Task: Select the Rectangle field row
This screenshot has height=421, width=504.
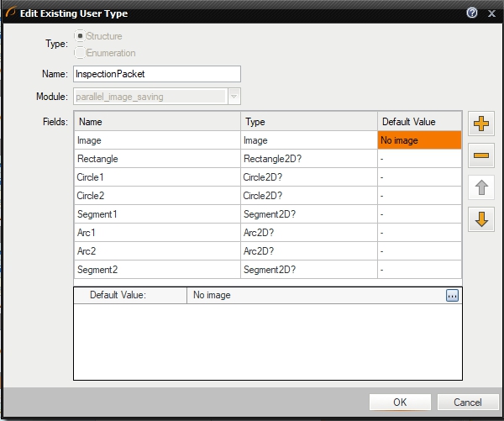Action: tap(157, 159)
